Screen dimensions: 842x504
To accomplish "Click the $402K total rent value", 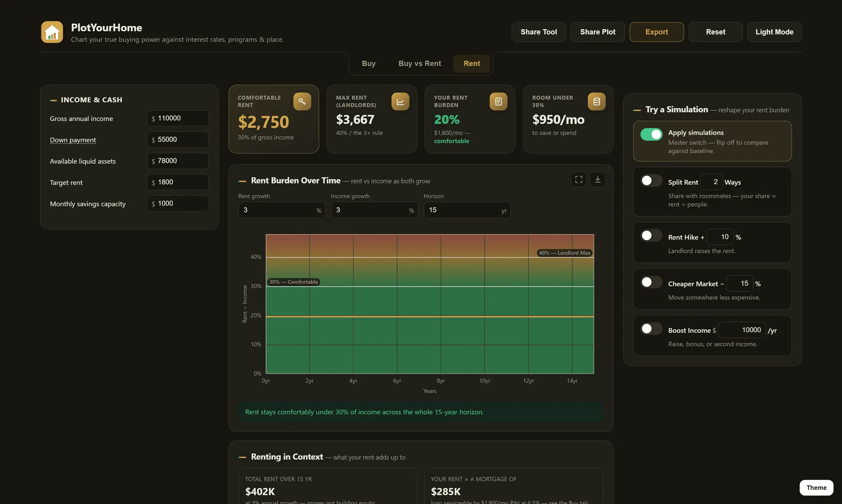I will 260,492.
